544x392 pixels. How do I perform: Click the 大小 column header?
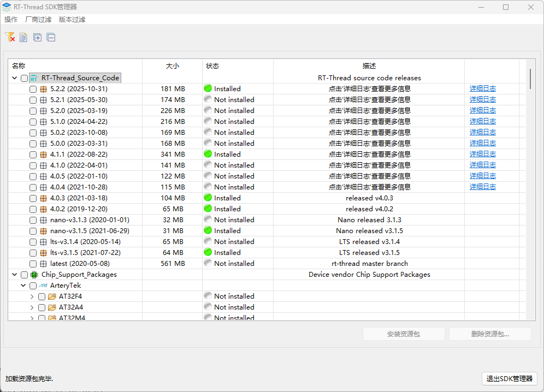pos(173,66)
